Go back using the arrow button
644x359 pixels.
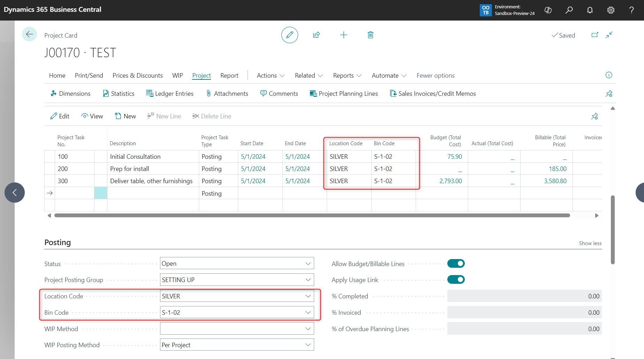[29, 34]
